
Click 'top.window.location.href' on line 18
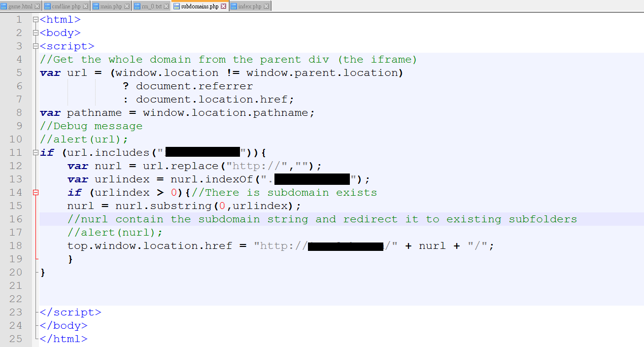pos(150,246)
